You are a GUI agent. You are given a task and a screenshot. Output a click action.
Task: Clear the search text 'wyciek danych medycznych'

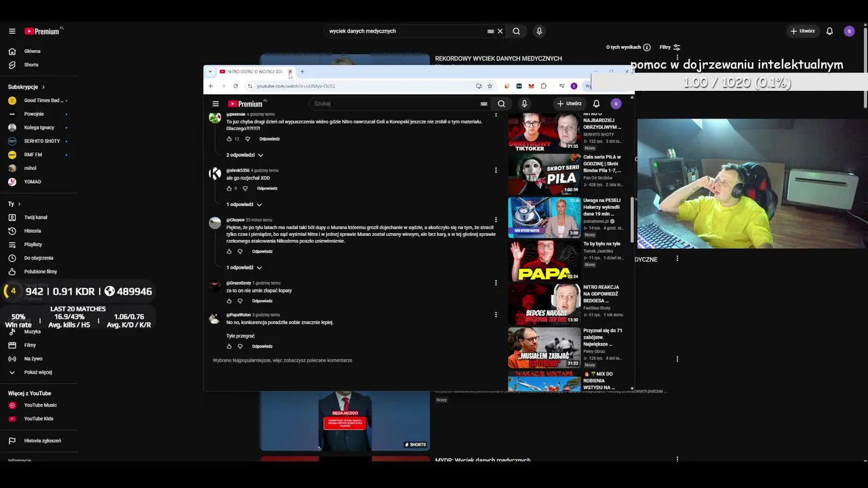500,31
